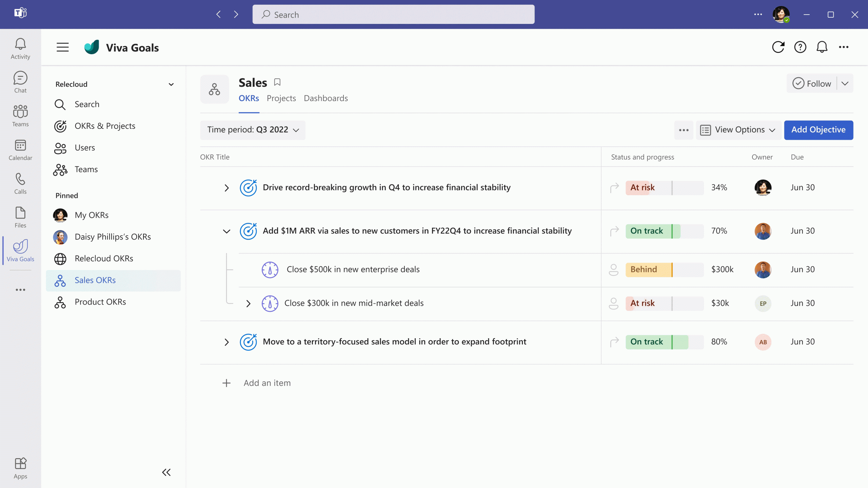Open the View Options dropdown
This screenshot has height=488, width=868.
[738, 130]
